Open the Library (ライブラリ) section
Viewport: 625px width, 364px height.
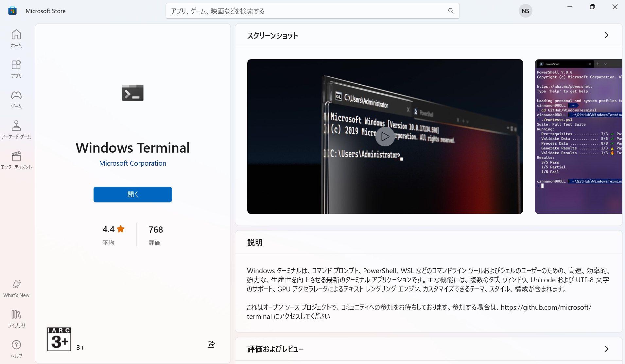tap(16, 319)
